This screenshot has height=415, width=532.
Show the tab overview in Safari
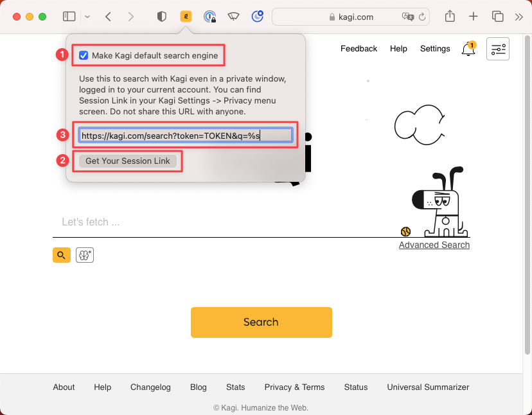498,17
